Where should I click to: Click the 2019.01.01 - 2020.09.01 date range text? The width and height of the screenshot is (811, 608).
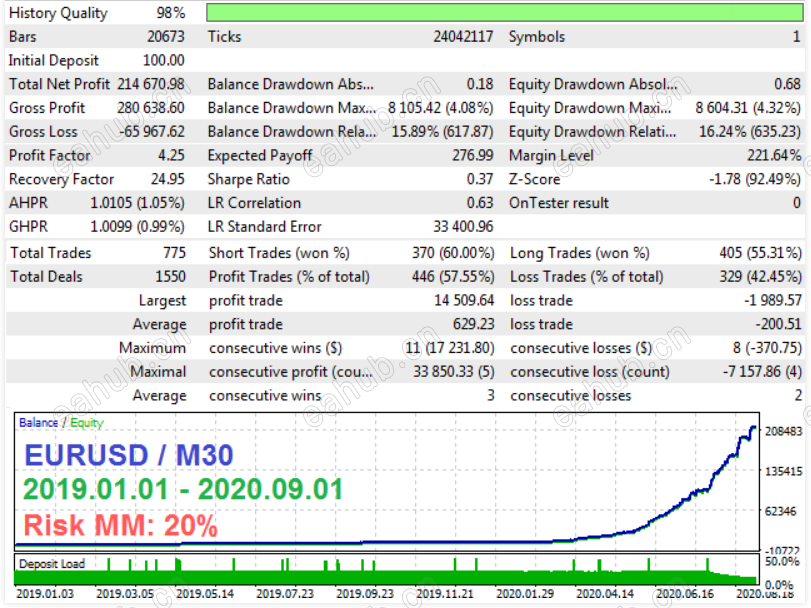[x=183, y=489]
